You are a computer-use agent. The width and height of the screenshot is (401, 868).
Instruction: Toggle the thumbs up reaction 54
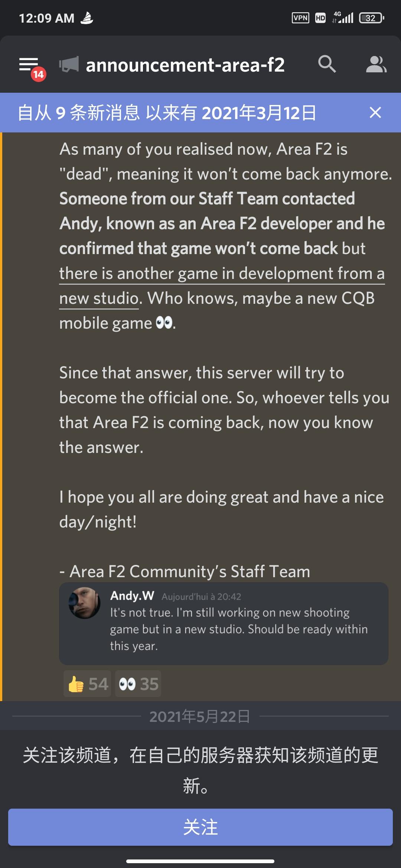pyautogui.click(x=88, y=684)
